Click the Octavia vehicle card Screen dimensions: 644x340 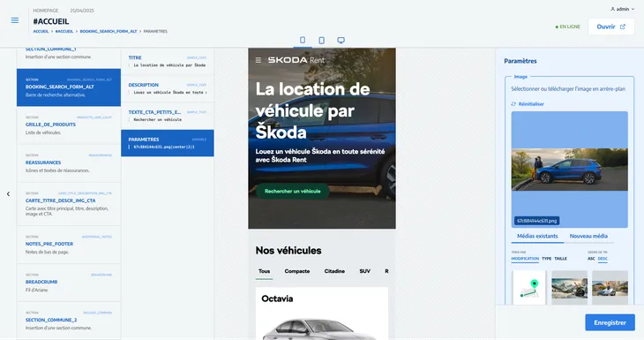(x=322, y=314)
